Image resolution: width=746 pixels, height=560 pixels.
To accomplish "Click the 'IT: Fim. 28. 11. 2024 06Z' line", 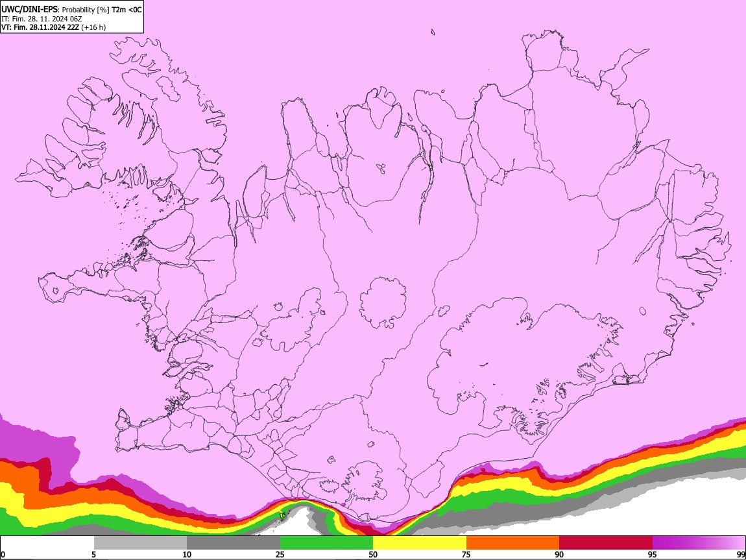I will pos(42,19).
